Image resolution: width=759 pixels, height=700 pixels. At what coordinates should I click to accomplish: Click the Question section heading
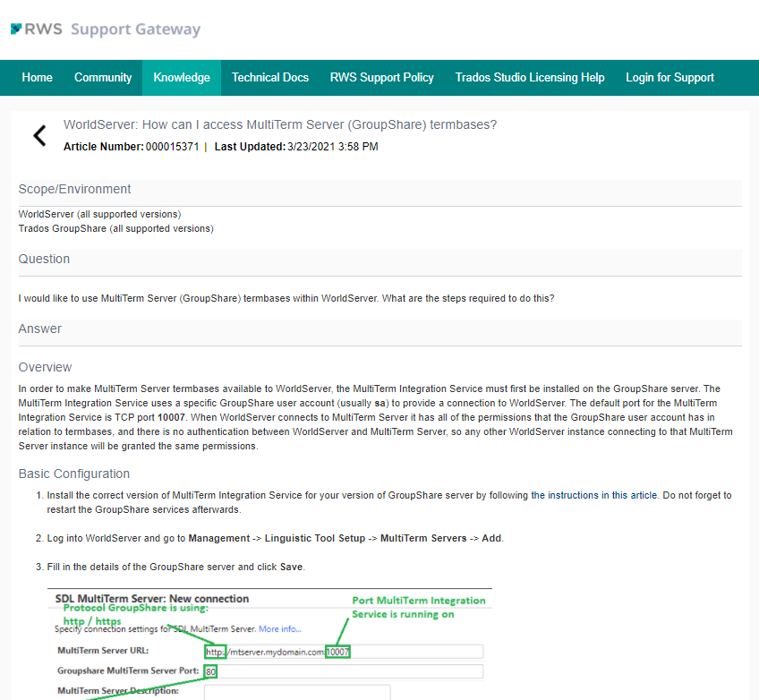(x=44, y=259)
